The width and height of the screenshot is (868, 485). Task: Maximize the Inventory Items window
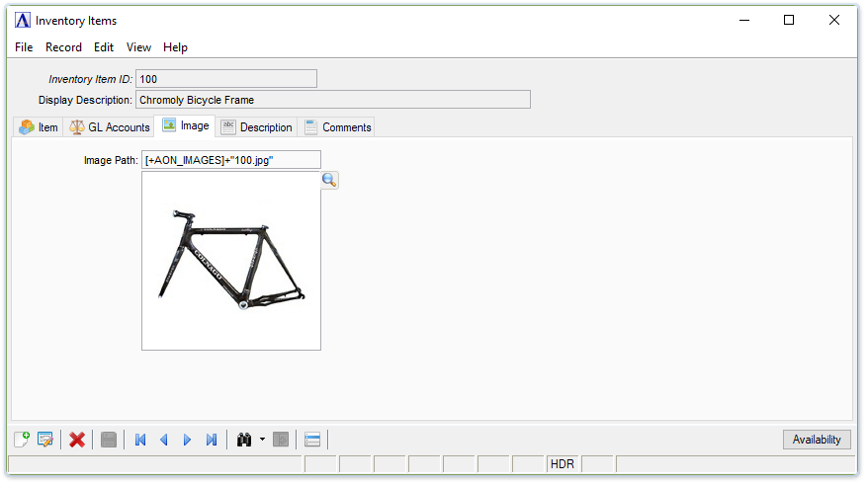[x=789, y=20]
